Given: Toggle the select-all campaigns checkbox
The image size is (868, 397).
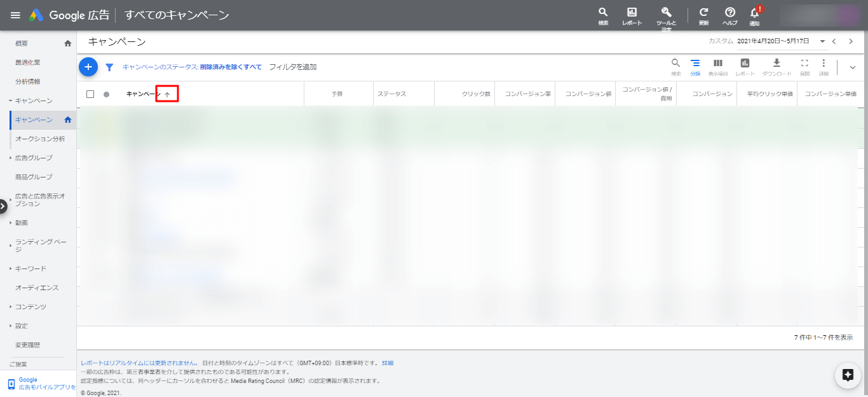Looking at the screenshot, I should 90,94.
